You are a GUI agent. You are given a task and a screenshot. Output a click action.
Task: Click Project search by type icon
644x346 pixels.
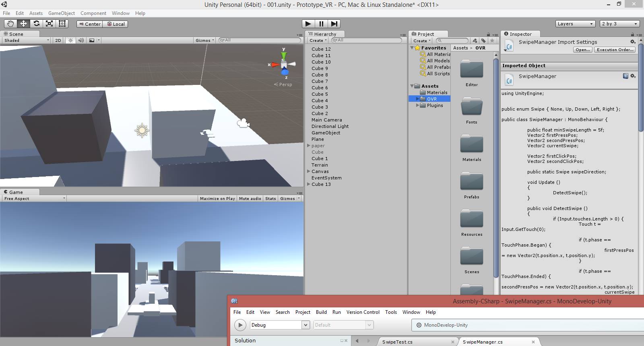tap(475, 41)
